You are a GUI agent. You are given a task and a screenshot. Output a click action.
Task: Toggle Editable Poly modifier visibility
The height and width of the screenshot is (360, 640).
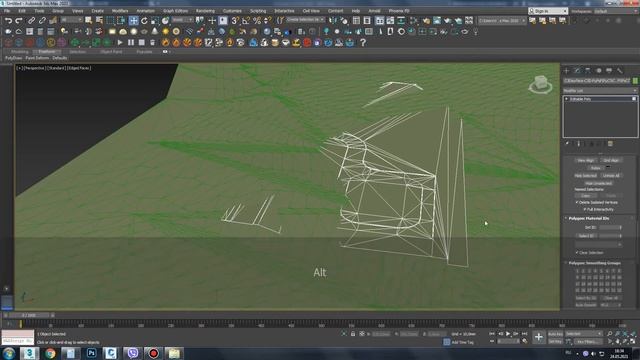(x=634, y=99)
